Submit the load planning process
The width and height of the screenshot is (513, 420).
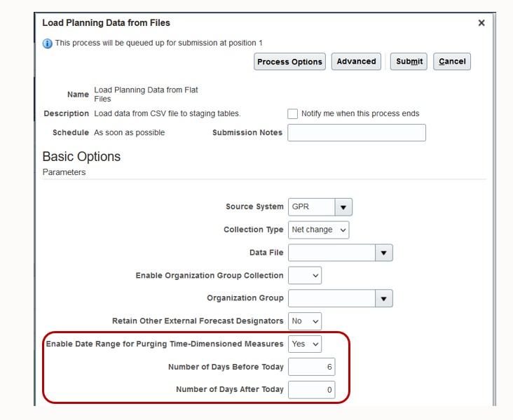[x=409, y=62]
